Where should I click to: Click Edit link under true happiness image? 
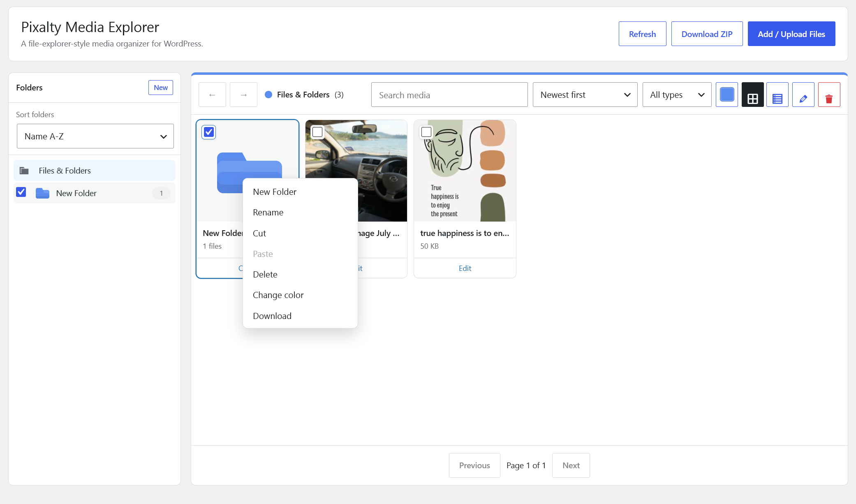click(465, 268)
